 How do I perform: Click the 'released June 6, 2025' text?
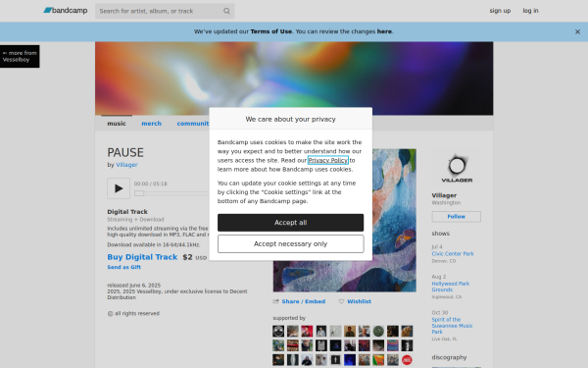pos(134,285)
